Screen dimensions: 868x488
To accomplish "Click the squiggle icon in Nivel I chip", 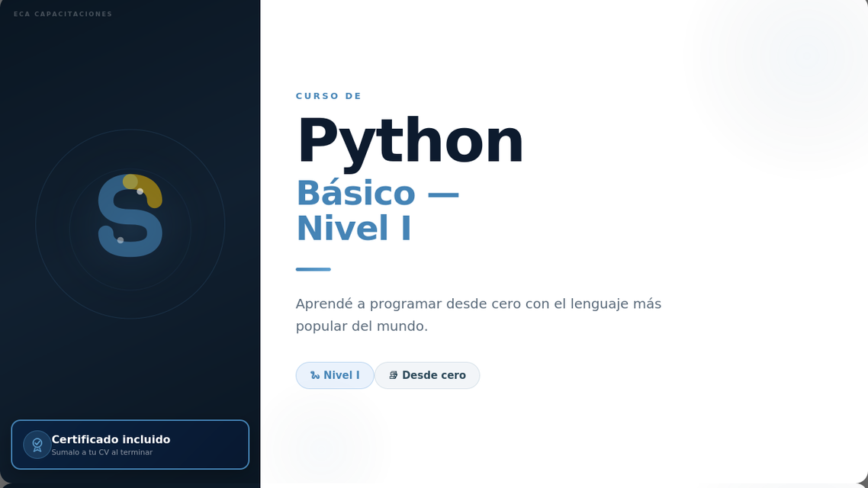I will tap(315, 375).
